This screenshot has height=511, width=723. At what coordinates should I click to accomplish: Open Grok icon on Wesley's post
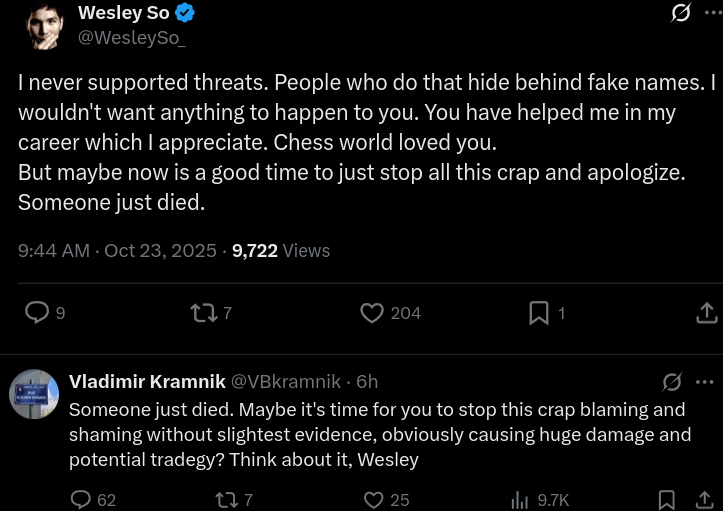pyautogui.click(x=680, y=13)
